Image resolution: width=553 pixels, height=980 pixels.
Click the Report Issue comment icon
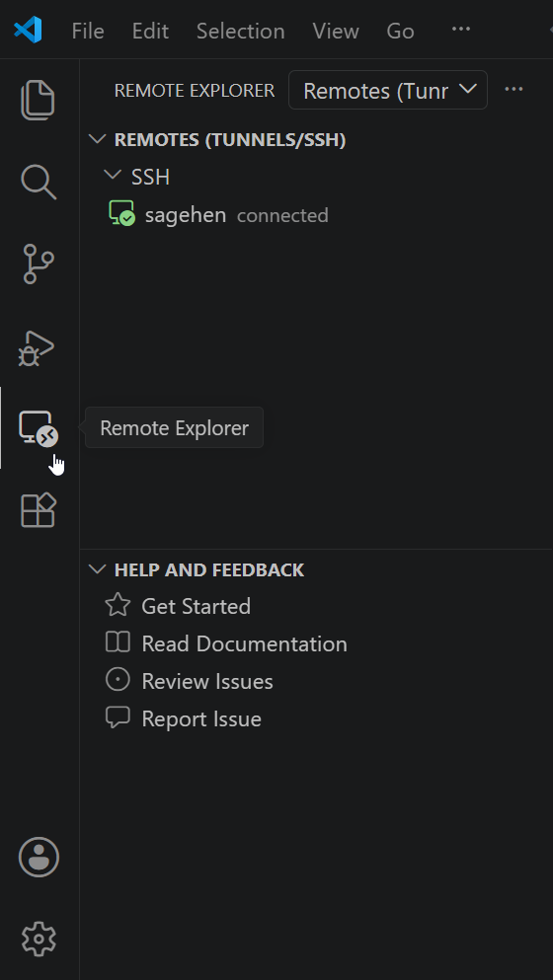pos(118,718)
